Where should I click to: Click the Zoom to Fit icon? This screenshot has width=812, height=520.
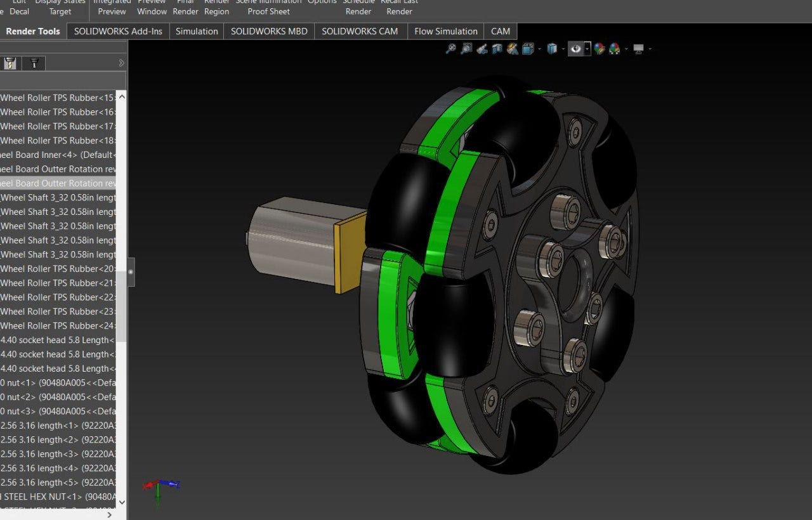point(451,49)
